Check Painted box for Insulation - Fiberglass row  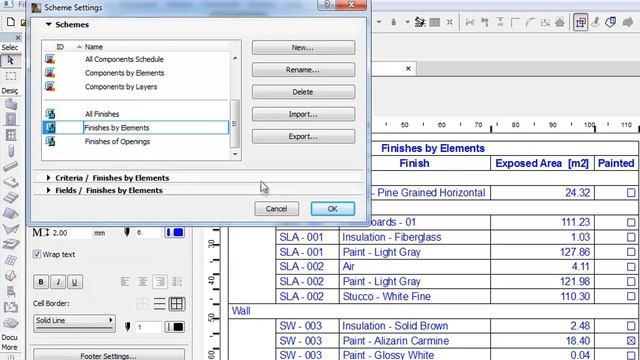coord(631,237)
